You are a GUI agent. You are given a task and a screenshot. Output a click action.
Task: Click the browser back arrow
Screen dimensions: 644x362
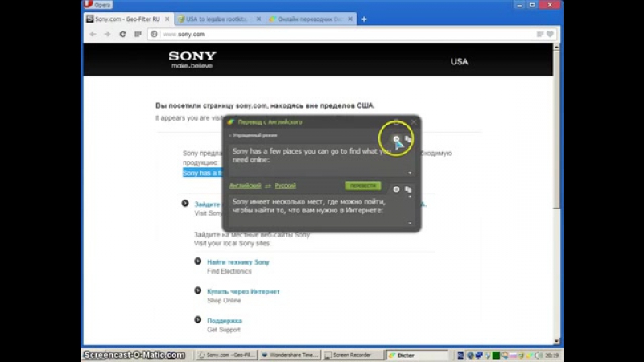[x=93, y=35]
